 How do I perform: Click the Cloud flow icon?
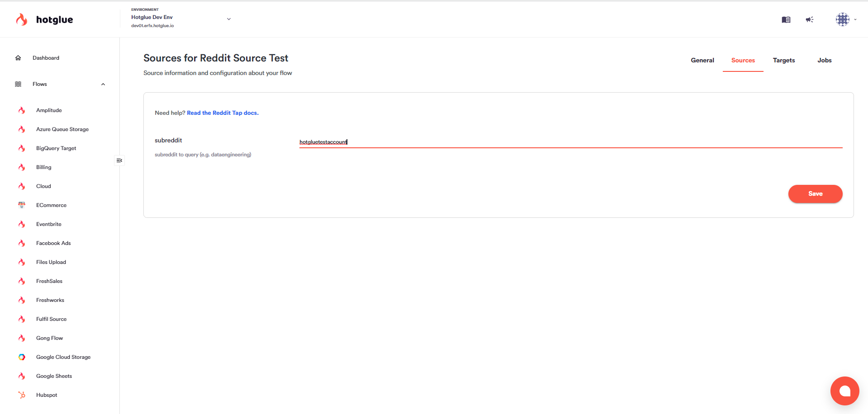(x=22, y=186)
